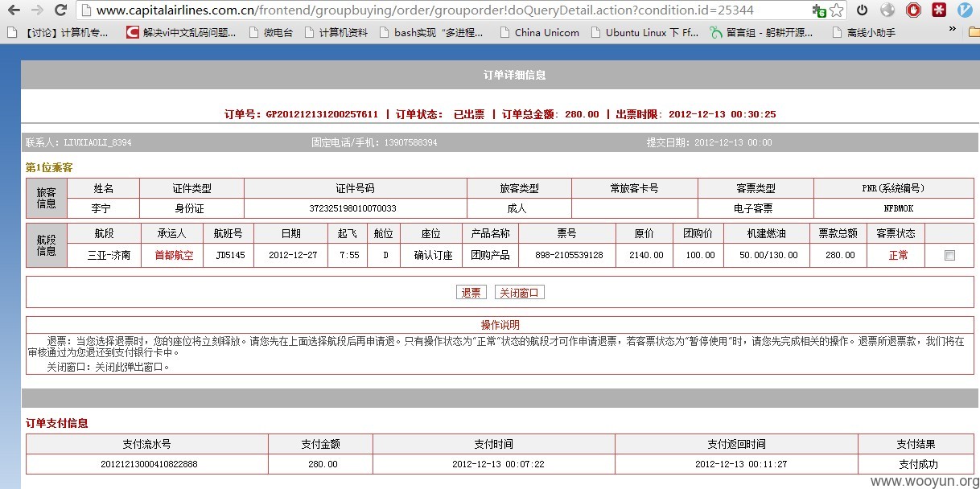Bookmark this page with the star icon

click(x=837, y=10)
